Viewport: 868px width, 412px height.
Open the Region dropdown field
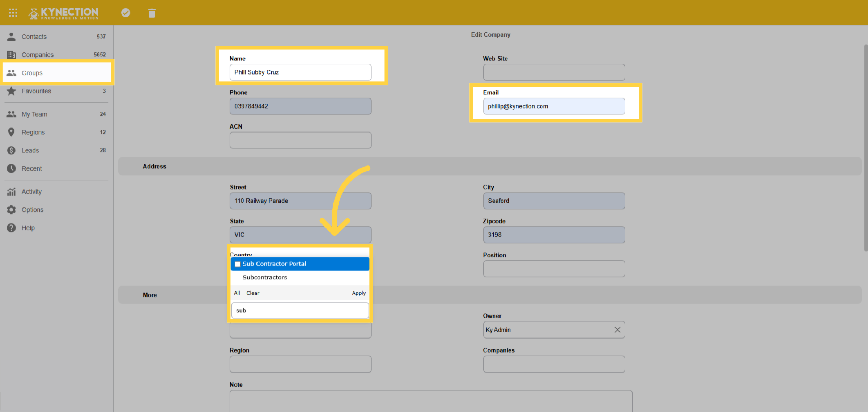tap(301, 364)
